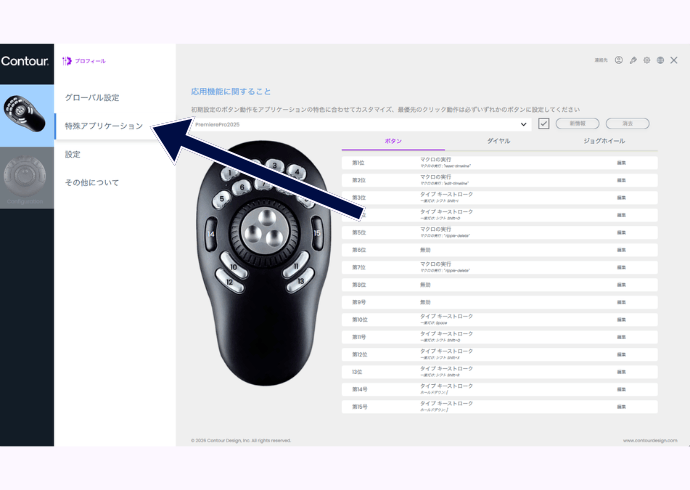Open グローバル設定 in the sidebar

pos(92,98)
